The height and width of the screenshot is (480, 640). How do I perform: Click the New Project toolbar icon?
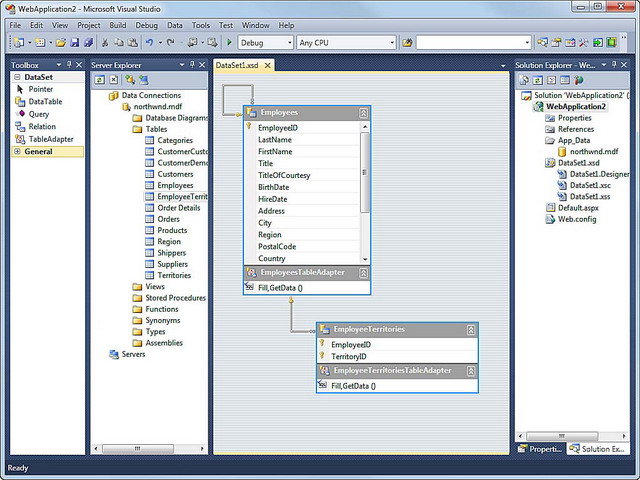(x=19, y=42)
